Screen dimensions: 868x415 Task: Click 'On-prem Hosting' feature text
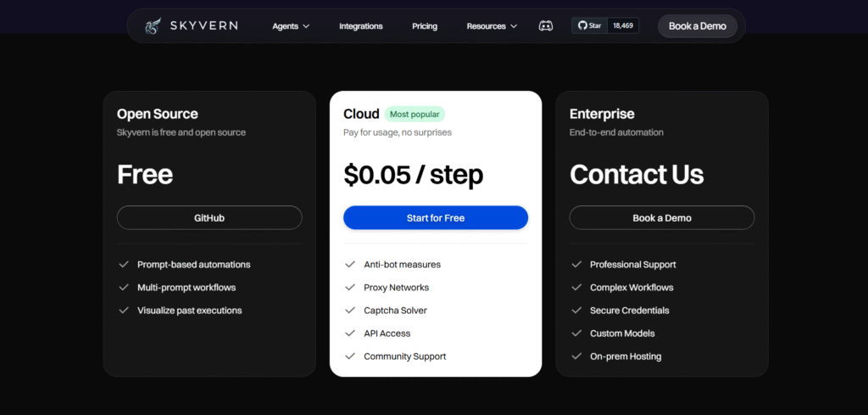626,356
